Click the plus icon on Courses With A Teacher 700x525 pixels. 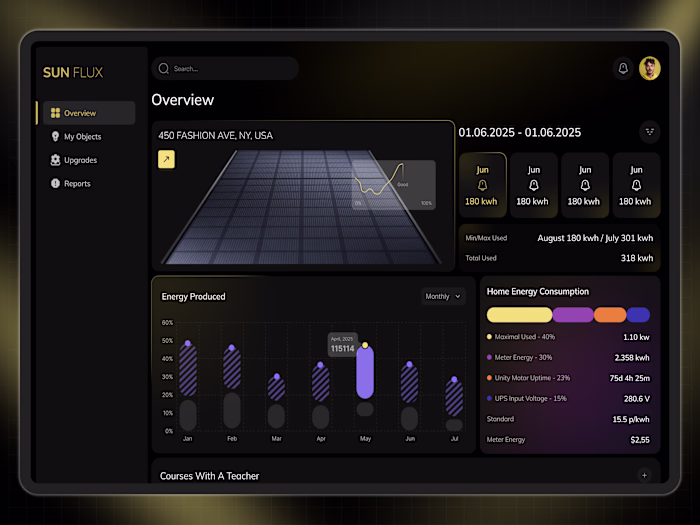(644, 475)
